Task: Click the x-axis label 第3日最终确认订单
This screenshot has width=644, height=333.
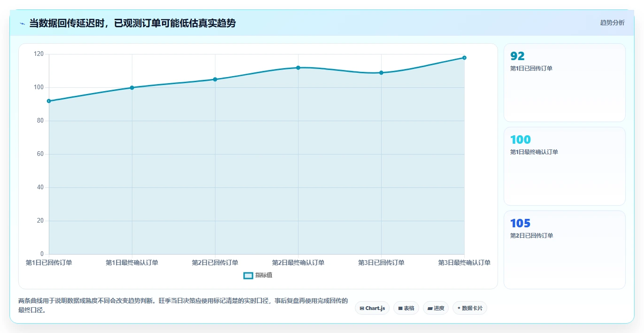Action: [x=464, y=263]
